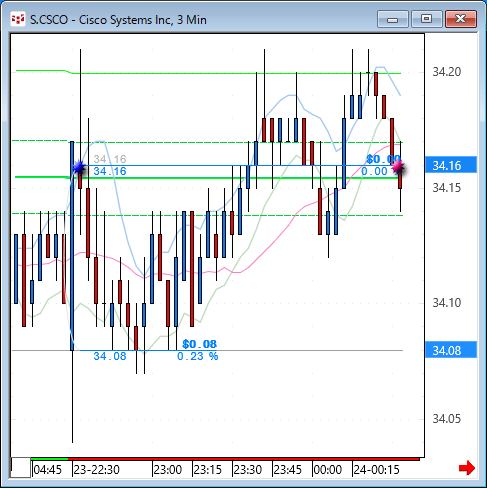Click the CQG chart icon in title bar
Image resolution: width=487 pixels, height=488 pixels.
(x=18, y=19)
